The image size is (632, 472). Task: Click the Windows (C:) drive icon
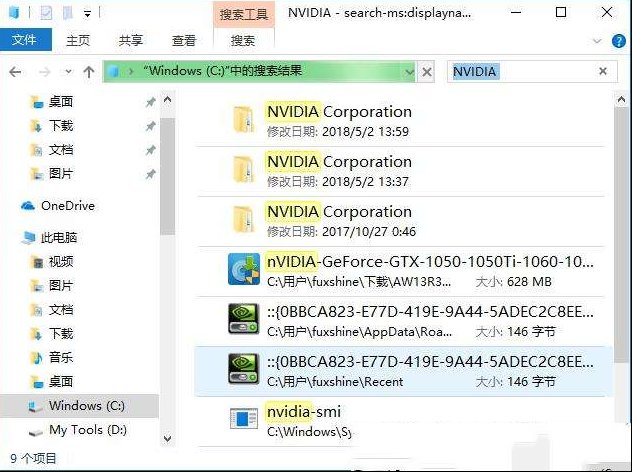(x=36, y=406)
